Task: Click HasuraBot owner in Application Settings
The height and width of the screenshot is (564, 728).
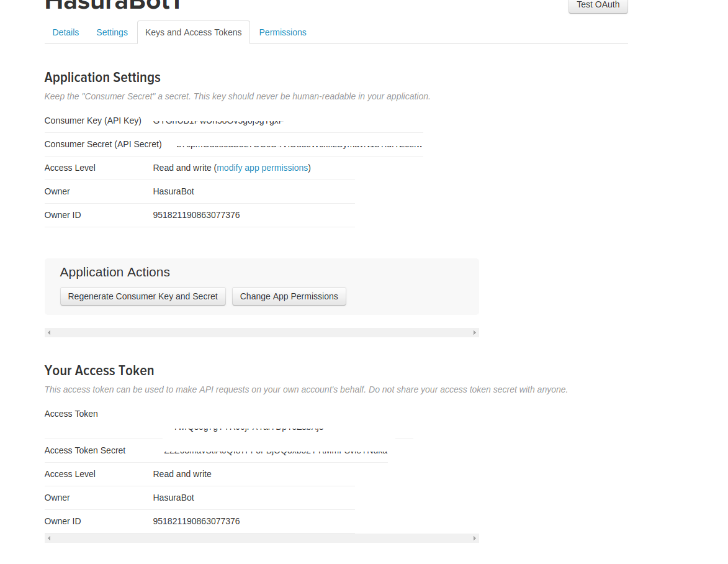Action: (173, 191)
